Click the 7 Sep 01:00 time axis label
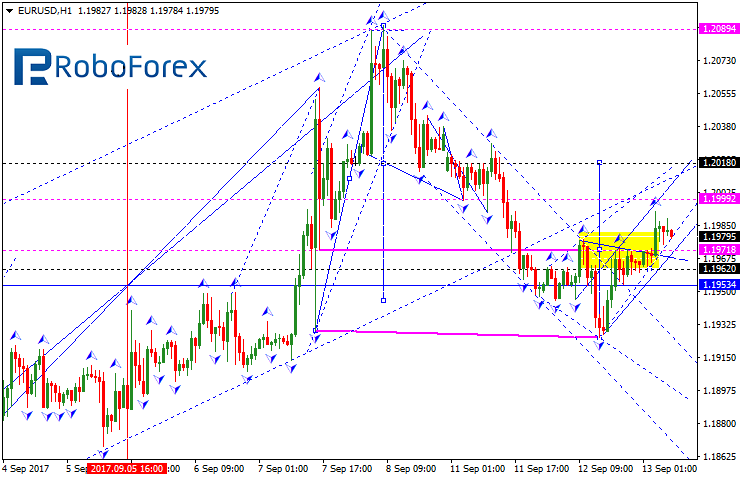Image resolution: width=740 pixels, height=480 pixels. point(283,469)
